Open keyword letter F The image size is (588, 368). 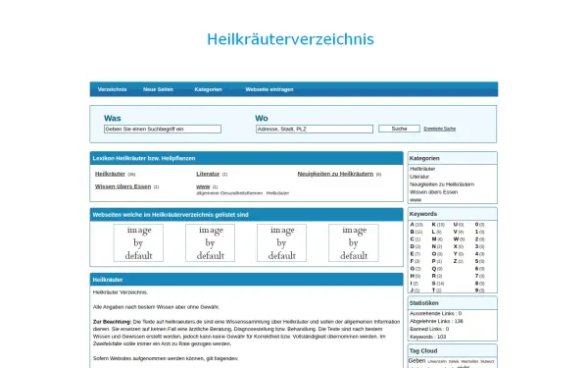(x=412, y=261)
